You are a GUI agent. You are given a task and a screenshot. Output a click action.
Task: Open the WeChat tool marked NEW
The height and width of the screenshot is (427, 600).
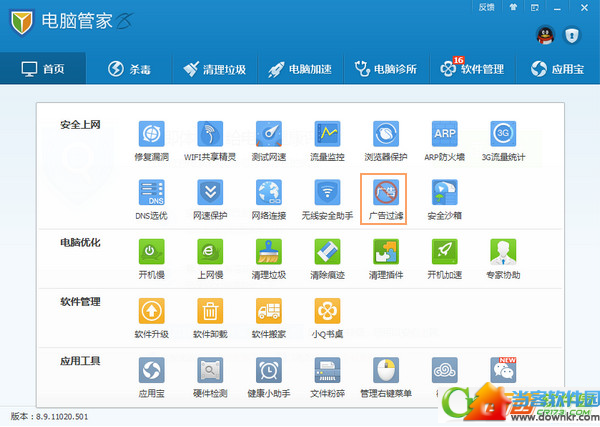click(503, 370)
